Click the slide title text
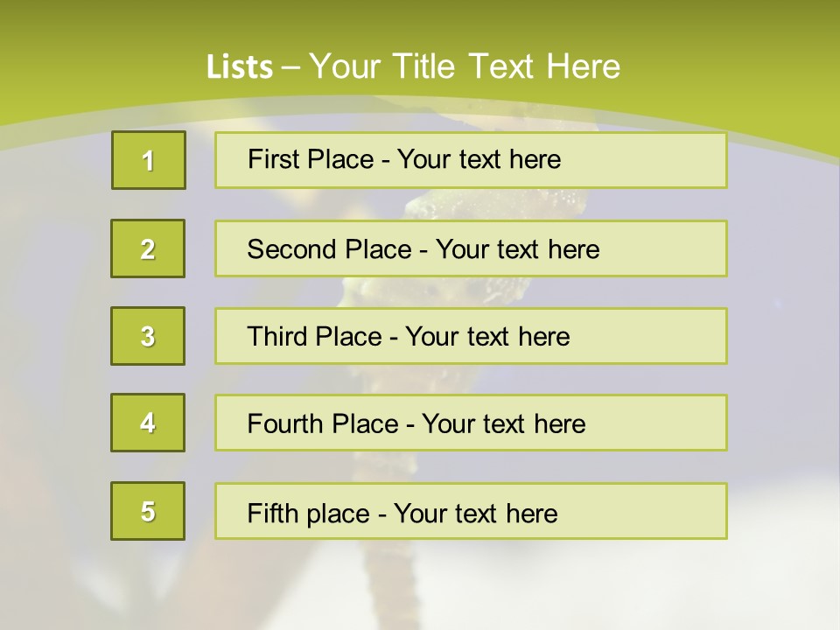 pos(413,66)
